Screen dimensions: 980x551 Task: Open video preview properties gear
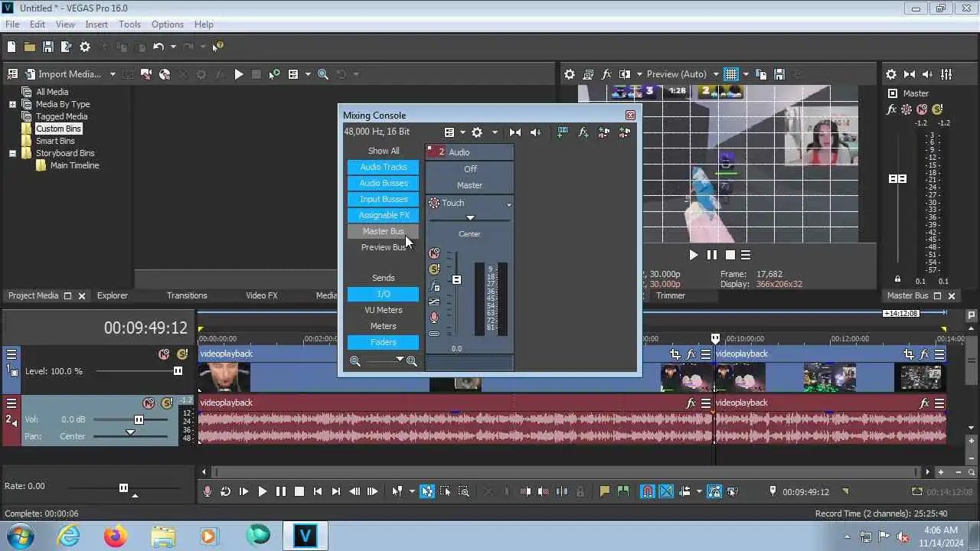point(570,74)
